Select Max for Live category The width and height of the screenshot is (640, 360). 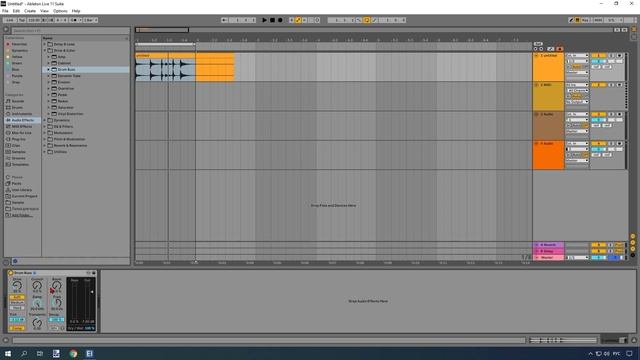click(21, 133)
